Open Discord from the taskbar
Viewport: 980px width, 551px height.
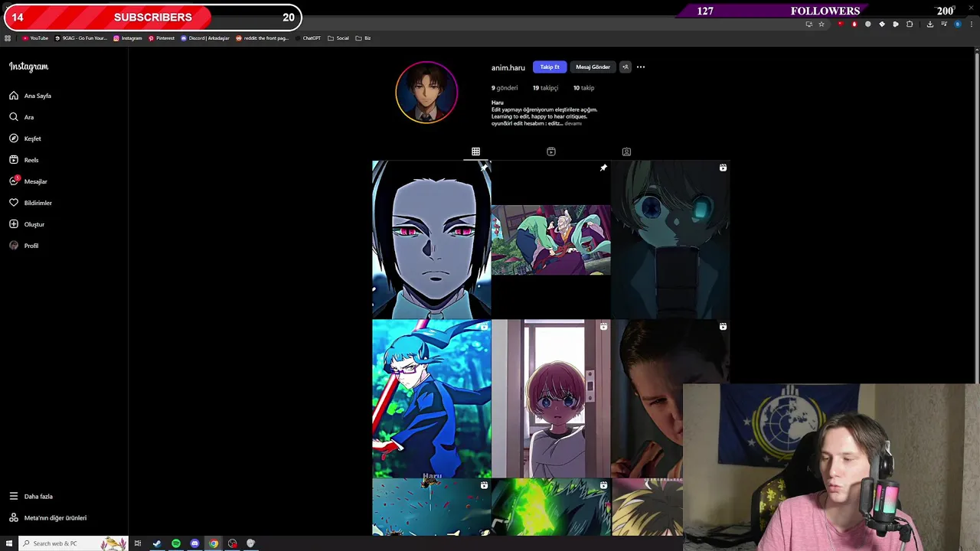[194, 543]
